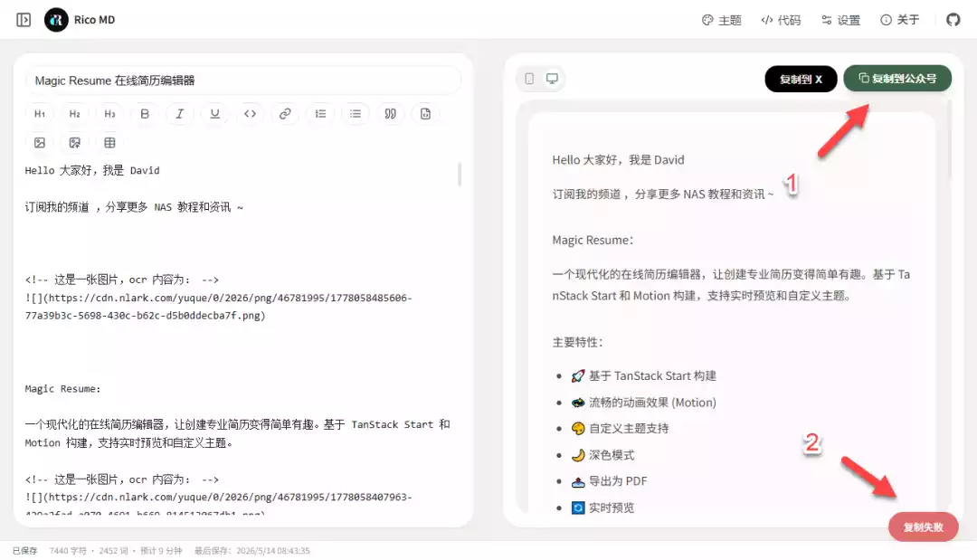Image resolution: width=977 pixels, height=560 pixels.
Task: Click 'Magic Resume:' line in editor
Action: 62,389
